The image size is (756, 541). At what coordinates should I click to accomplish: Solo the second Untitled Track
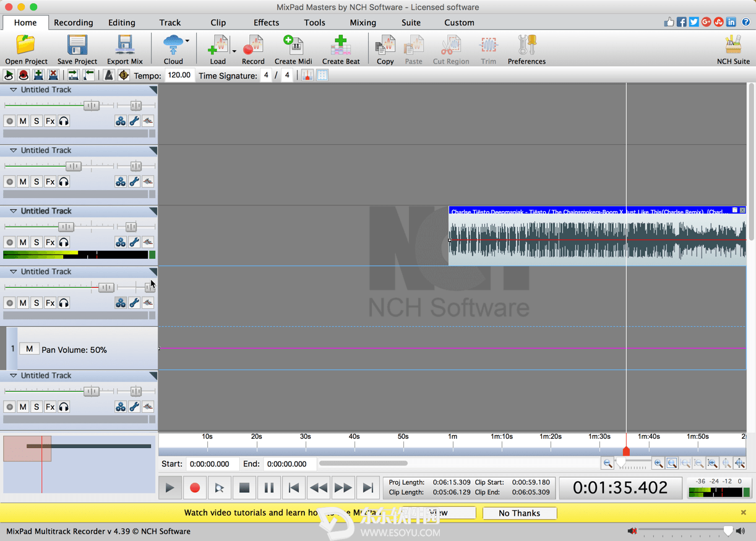tap(37, 182)
